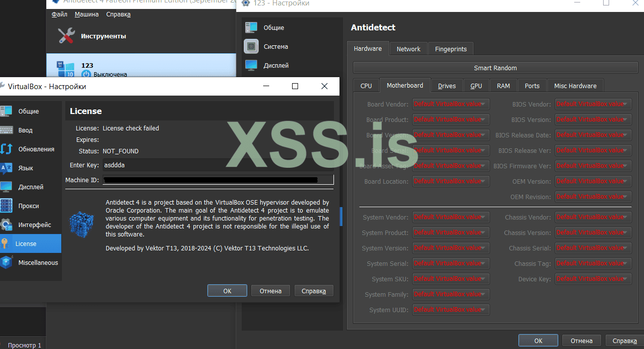Click the Общие icon in VirtualBox settings sidebar
The width and height of the screenshot is (644, 349).
[x=6, y=112]
